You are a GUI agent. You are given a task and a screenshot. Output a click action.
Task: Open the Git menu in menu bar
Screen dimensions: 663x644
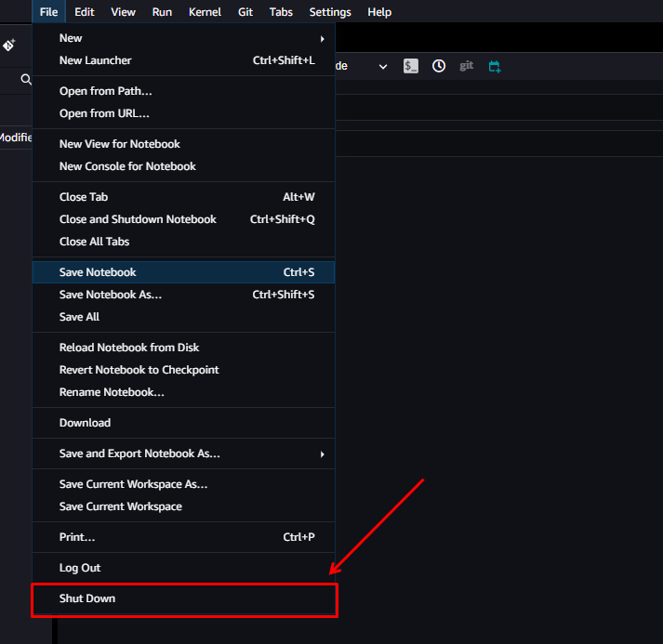(x=245, y=12)
